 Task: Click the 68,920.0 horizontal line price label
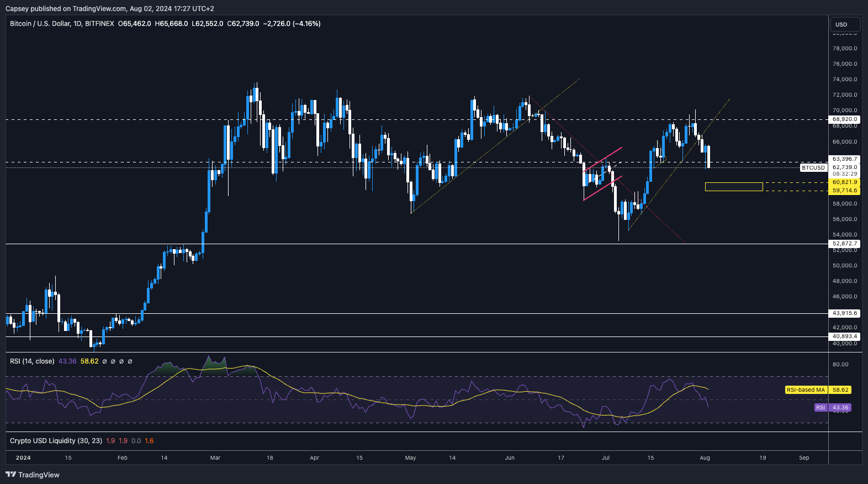point(845,119)
